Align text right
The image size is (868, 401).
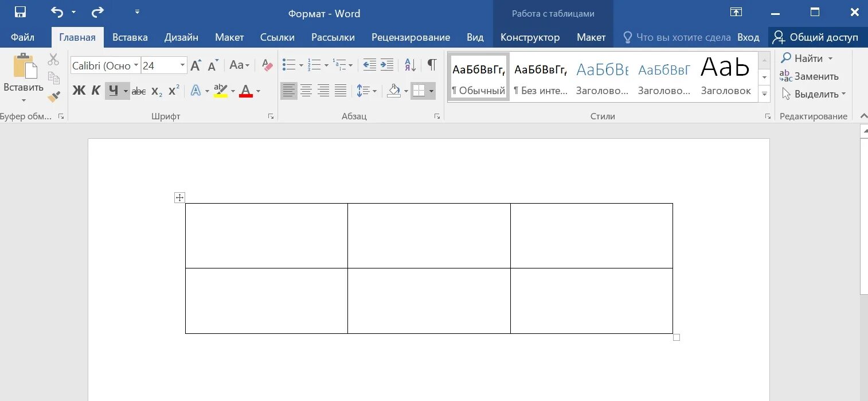[x=323, y=91]
